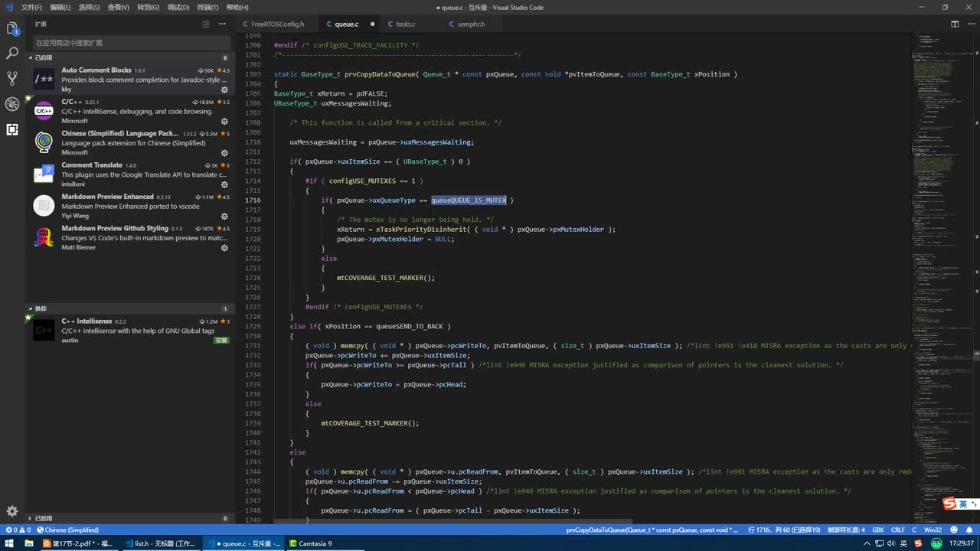Viewport: 980px width, 551px height.
Task: Open the C/C++ extension entry
Action: click(130, 111)
